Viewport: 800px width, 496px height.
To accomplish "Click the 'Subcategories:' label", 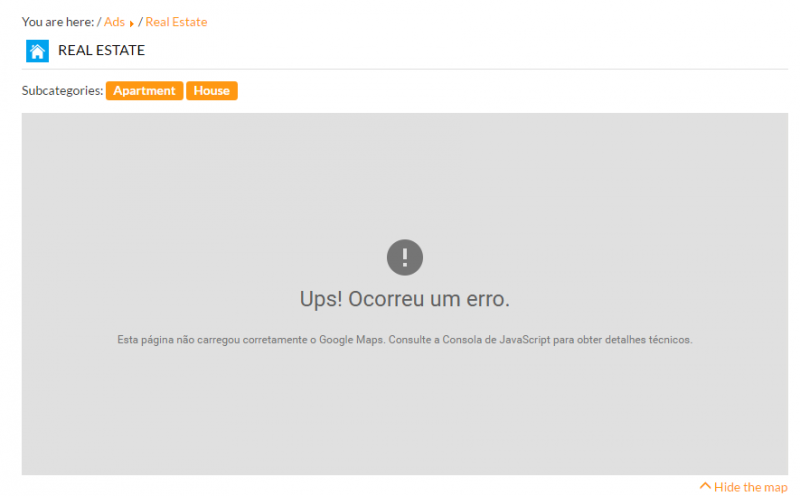I will point(62,91).
